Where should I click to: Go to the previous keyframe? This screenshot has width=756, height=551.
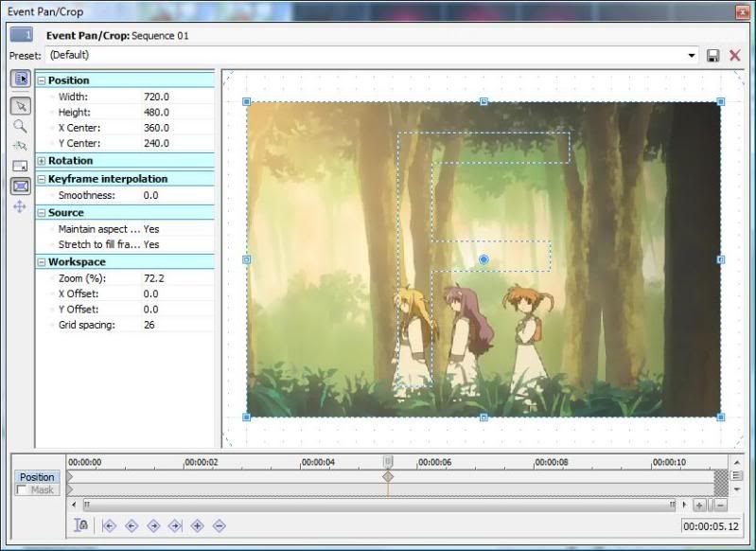point(132,525)
